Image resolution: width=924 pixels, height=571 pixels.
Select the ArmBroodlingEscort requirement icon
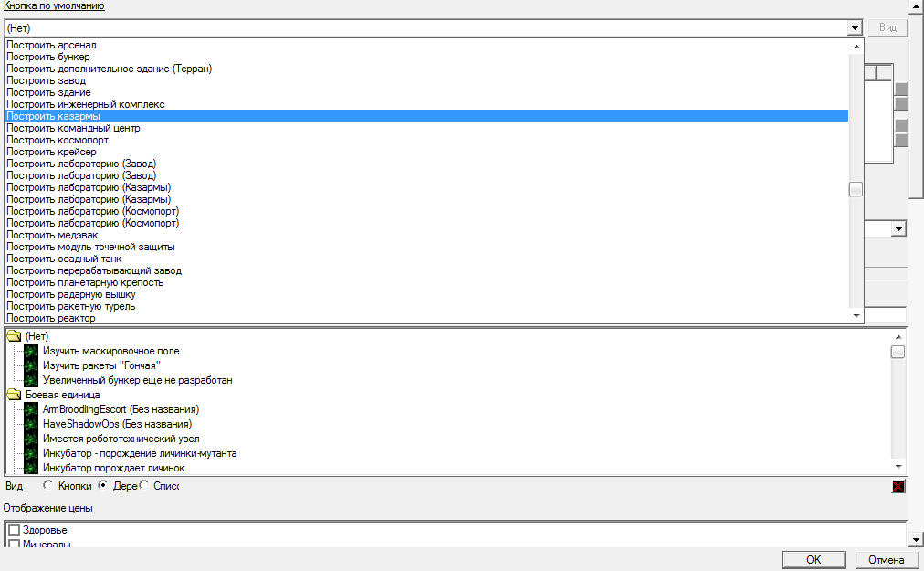[x=31, y=409]
